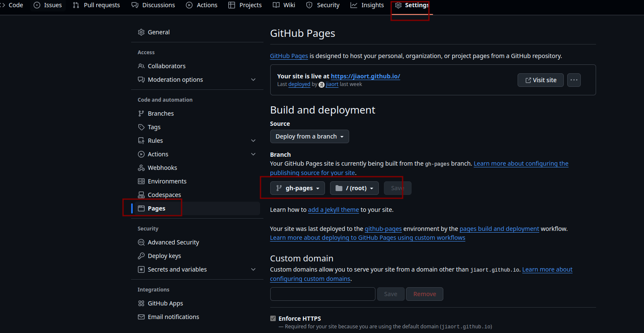644x333 pixels.
Task: Go to Pull requests tab
Action: click(x=96, y=5)
